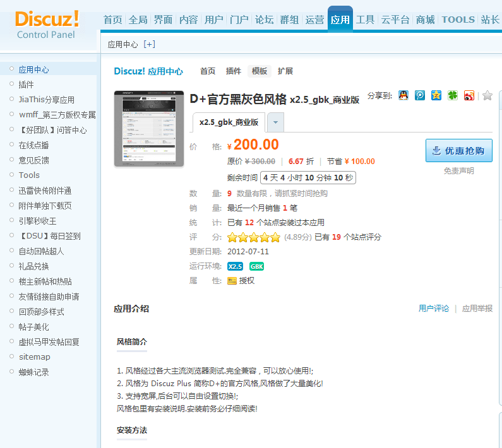The height and width of the screenshot is (448, 502).
Task: Expand the [+] next to 应用中心
Action: pos(149,44)
